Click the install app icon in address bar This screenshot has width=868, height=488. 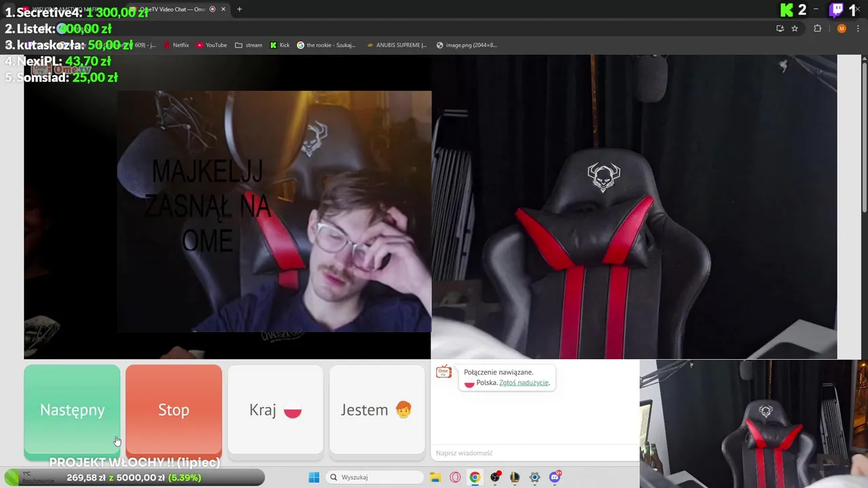(780, 28)
